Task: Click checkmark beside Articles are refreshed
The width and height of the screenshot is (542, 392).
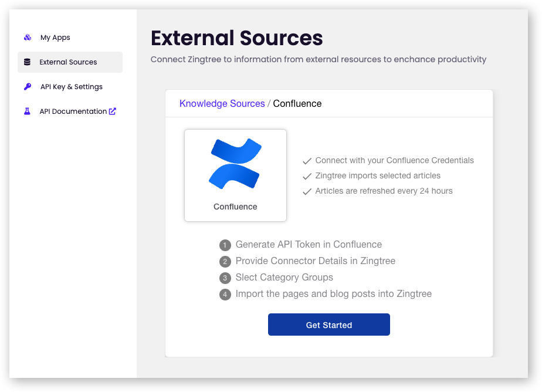Action: point(307,191)
